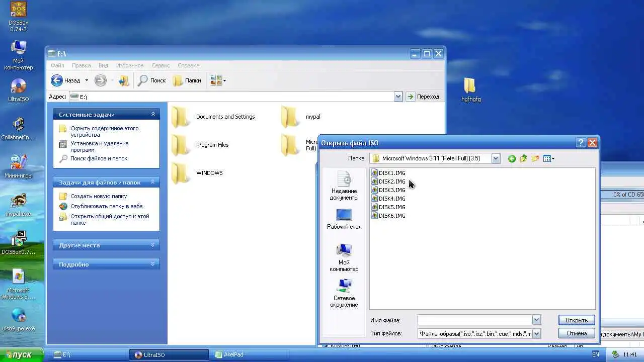
Task: Open the Избранное menu in Explorer
Action: click(x=130, y=65)
